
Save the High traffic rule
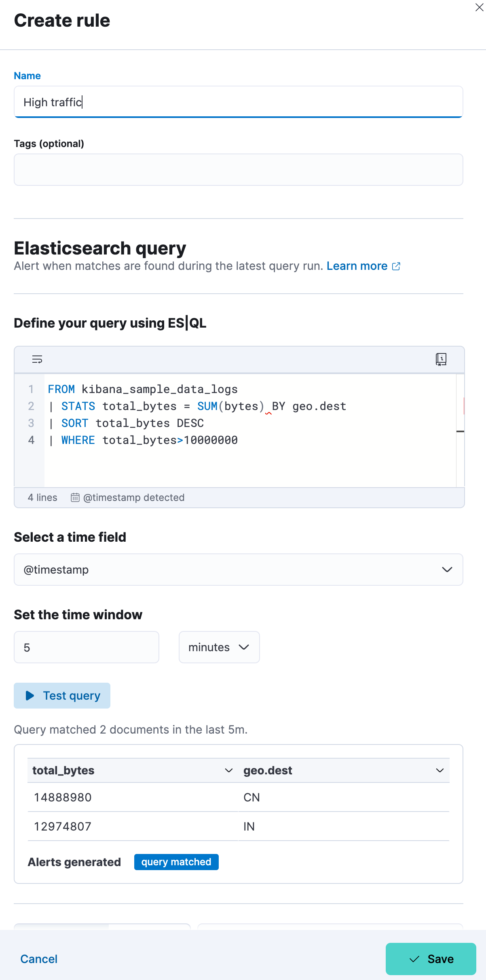coord(431,959)
